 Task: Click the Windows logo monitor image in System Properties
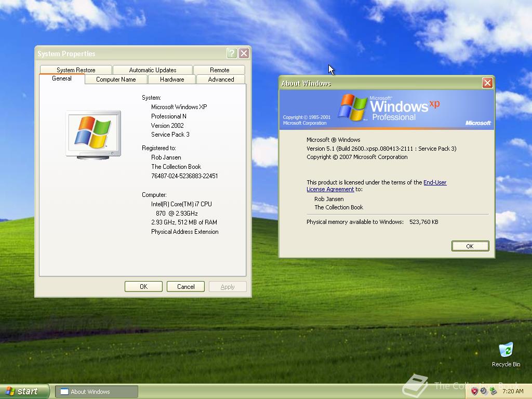[x=94, y=135]
